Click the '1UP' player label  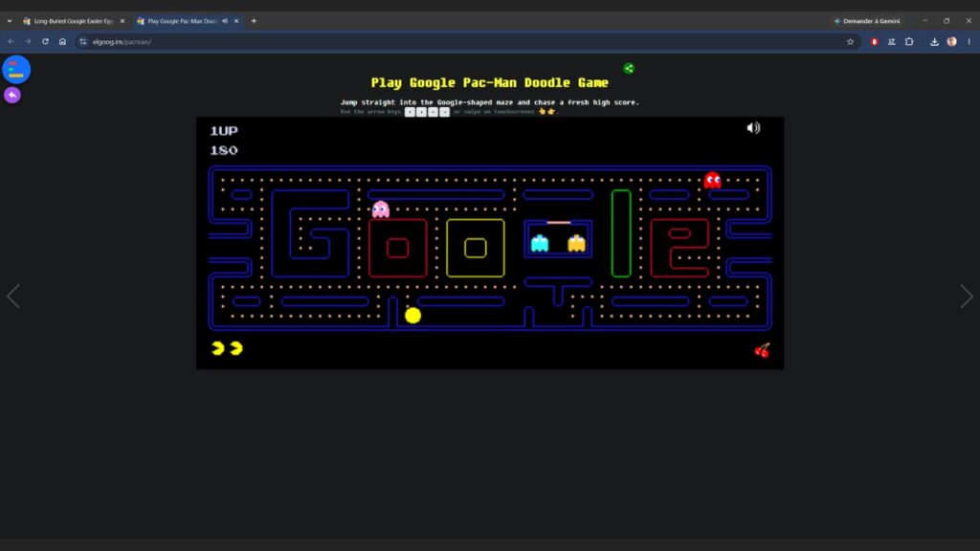(224, 130)
